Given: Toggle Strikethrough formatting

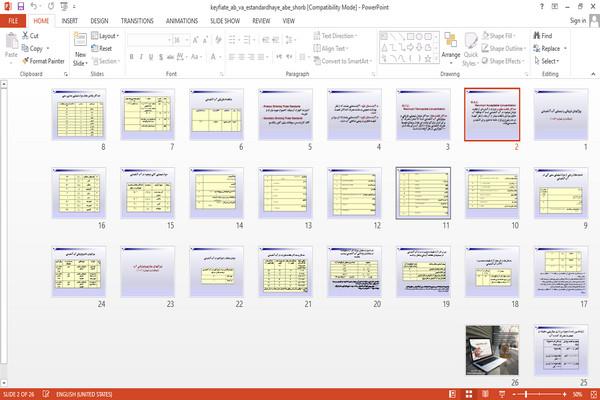Looking at the screenshot, I should coord(170,57).
